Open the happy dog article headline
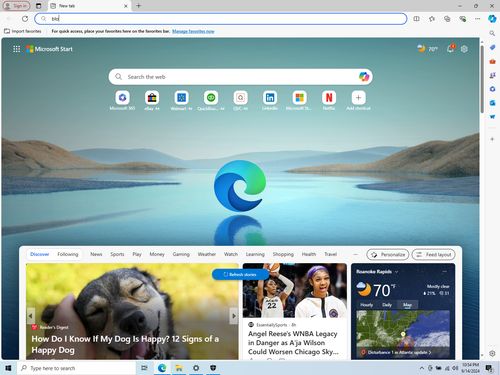Viewport: 500px width, 375px height. pyautogui.click(x=125, y=344)
